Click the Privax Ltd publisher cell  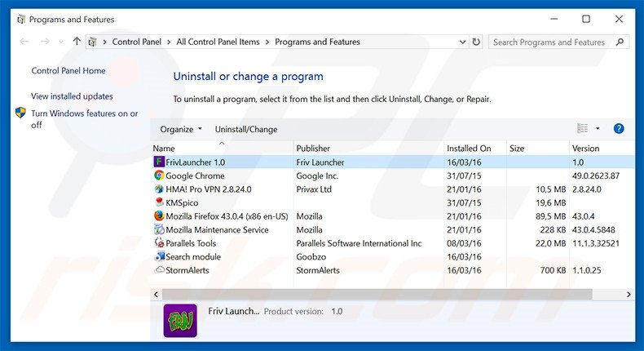tap(314, 189)
